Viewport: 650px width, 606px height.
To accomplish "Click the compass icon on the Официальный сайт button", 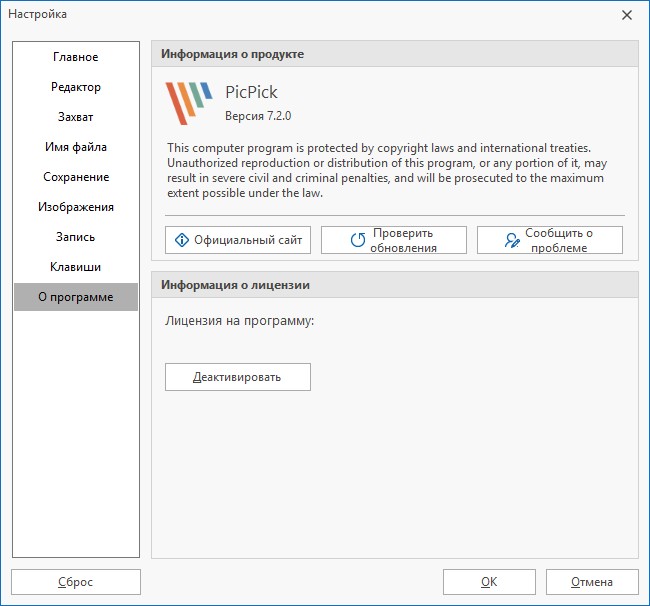I will (x=181, y=240).
